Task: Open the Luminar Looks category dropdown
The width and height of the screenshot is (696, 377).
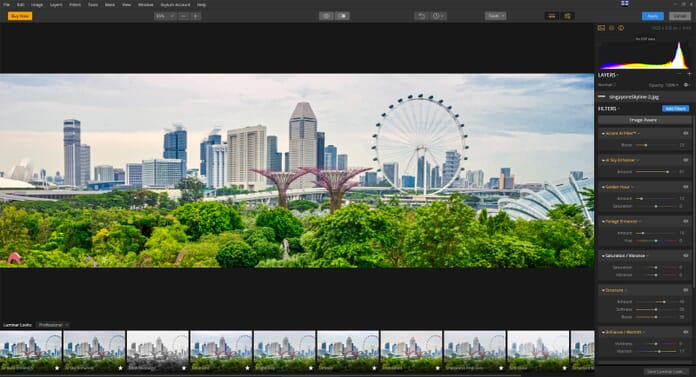Action: click(53, 325)
